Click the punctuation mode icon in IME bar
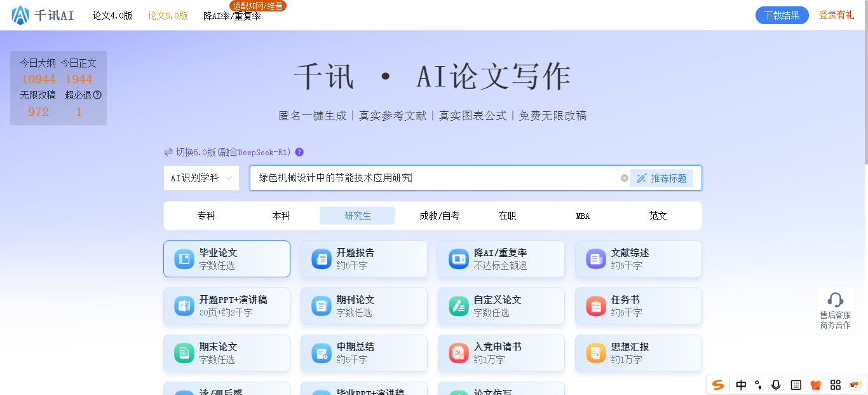Screen dimensions: 868x395 pos(758,385)
